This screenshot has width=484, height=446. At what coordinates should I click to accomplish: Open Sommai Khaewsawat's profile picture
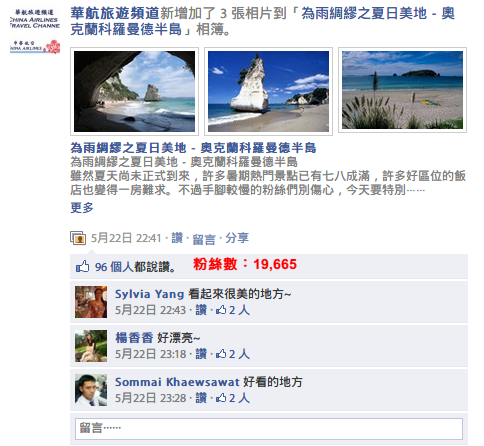(91, 390)
